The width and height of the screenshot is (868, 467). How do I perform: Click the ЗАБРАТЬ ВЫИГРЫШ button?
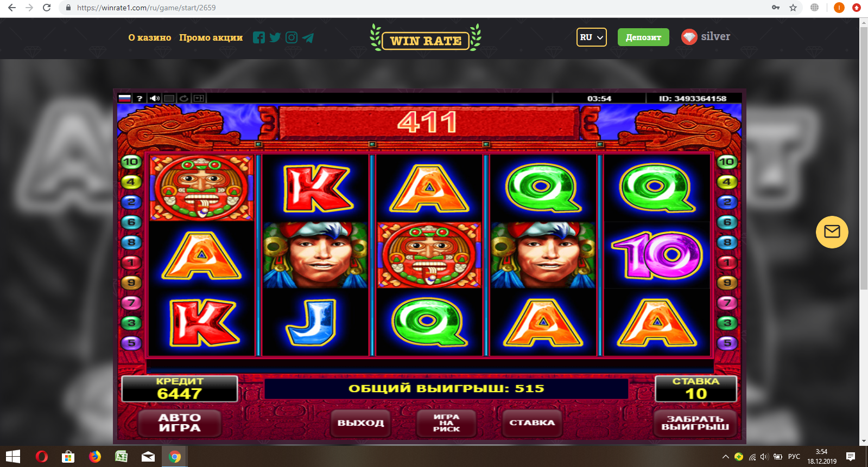(x=695, y=423)
